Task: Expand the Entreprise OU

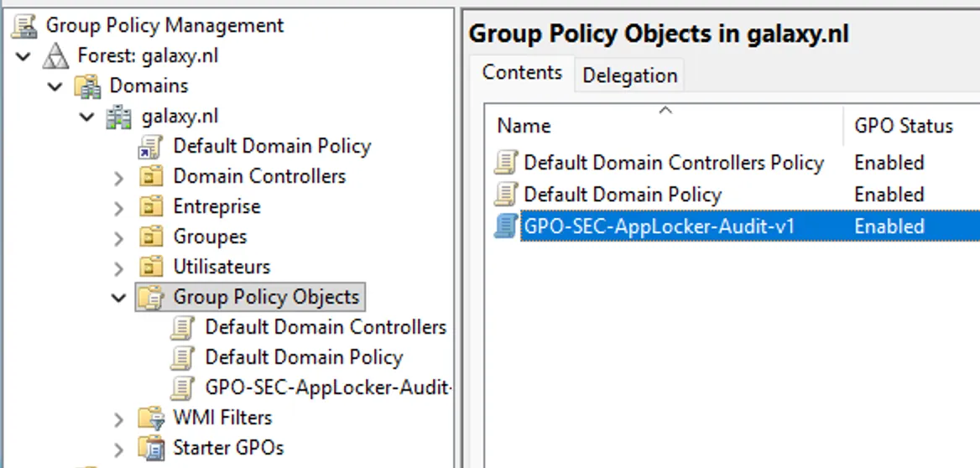Action: tap(119, 207)
